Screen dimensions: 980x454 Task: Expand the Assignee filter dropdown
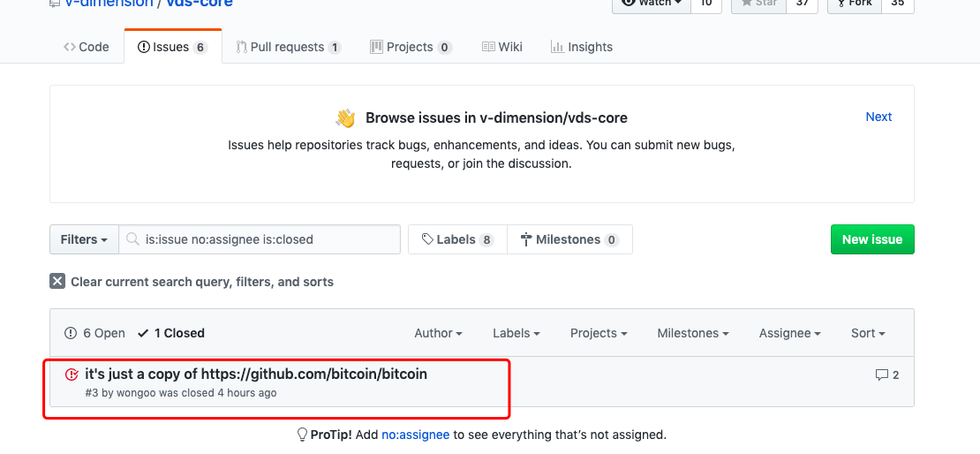[x=790, y=333]
